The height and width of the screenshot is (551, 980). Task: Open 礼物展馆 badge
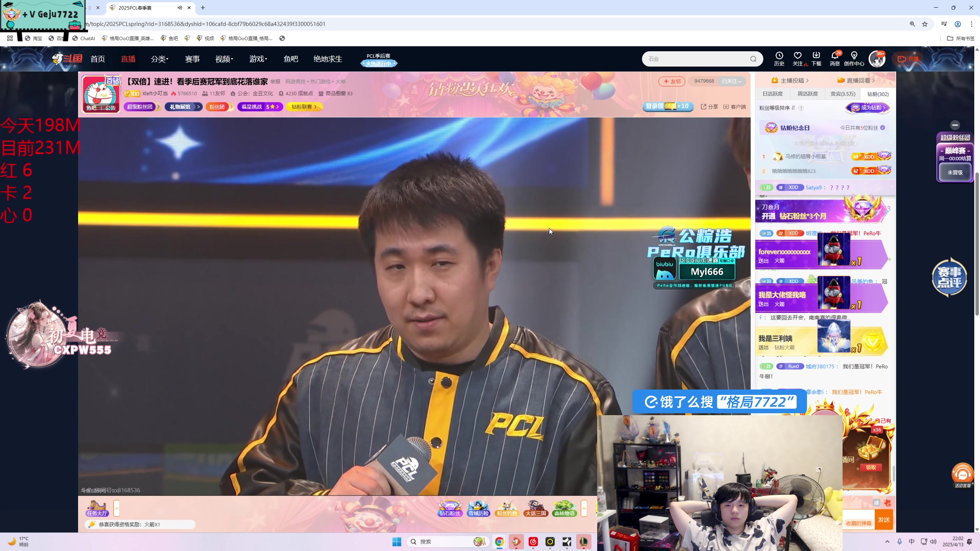(183, 107)
